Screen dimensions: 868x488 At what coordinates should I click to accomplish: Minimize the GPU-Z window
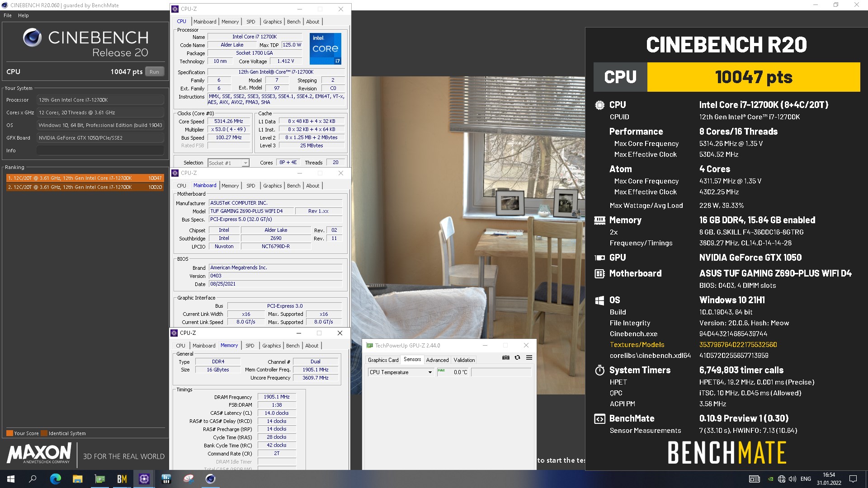[485, 346]
